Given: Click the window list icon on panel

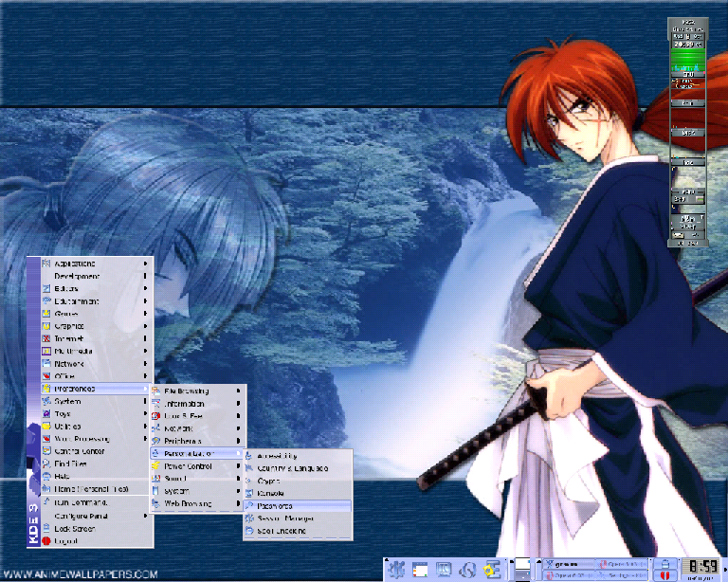Looking at the screenshot, I should coord(420,570).
